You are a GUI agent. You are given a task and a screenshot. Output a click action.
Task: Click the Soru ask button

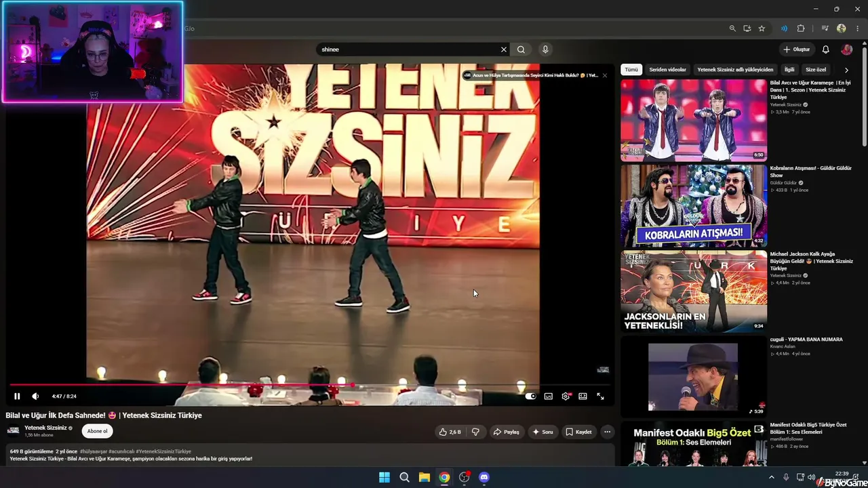coord(542,432)
